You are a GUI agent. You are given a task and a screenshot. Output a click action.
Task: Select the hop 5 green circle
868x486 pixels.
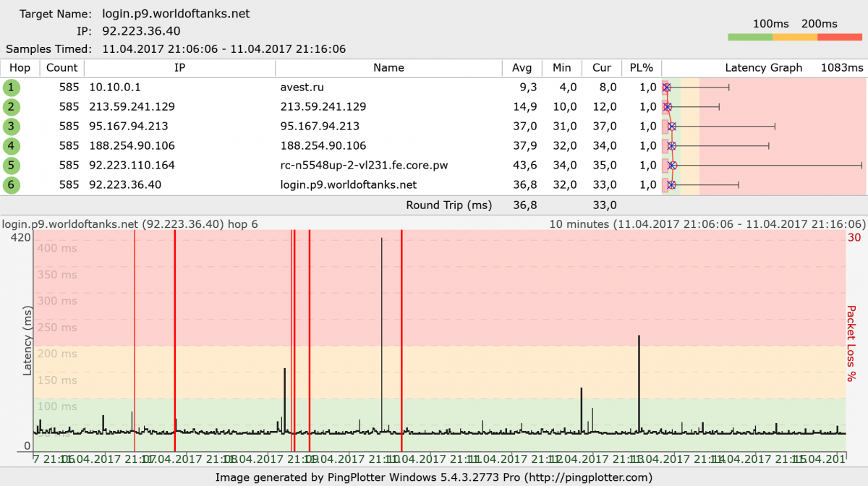11,166
